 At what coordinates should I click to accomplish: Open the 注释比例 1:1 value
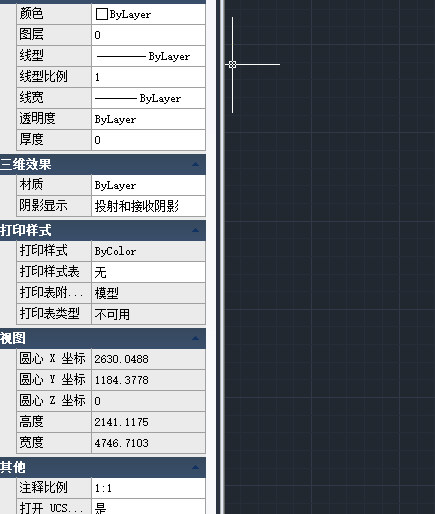click(x=148, y=488)
